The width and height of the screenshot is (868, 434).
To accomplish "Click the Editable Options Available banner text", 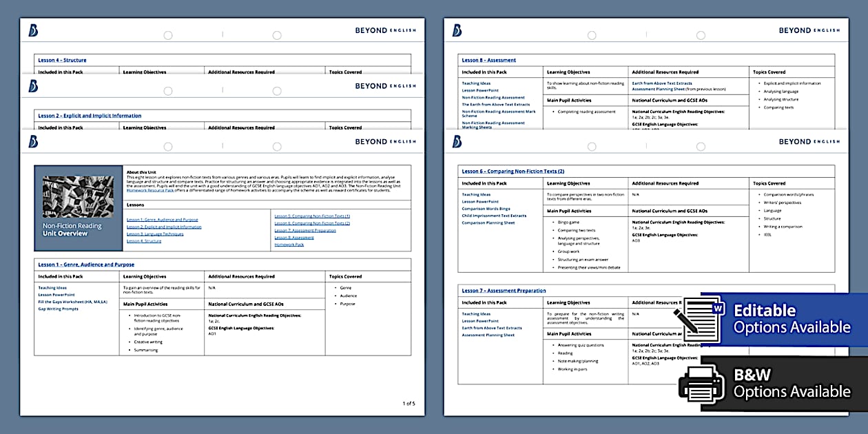I will pyautogui.click(x=792, y=319).
